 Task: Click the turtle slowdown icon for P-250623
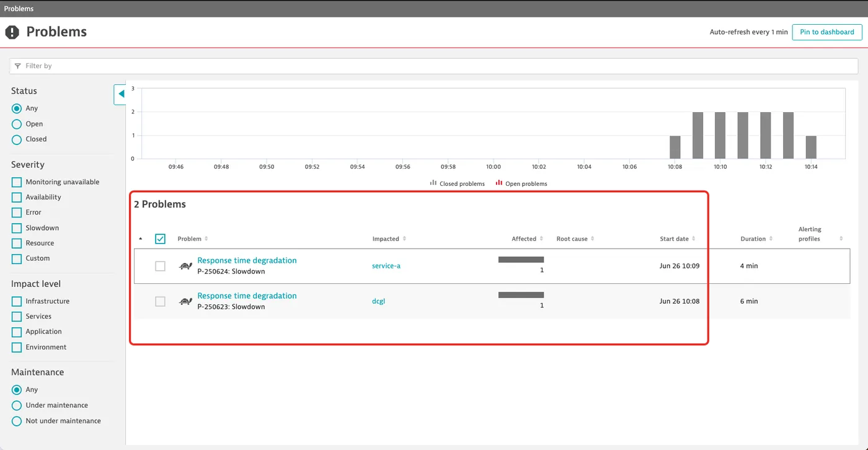pyautogui.click(x=185, y=301)
